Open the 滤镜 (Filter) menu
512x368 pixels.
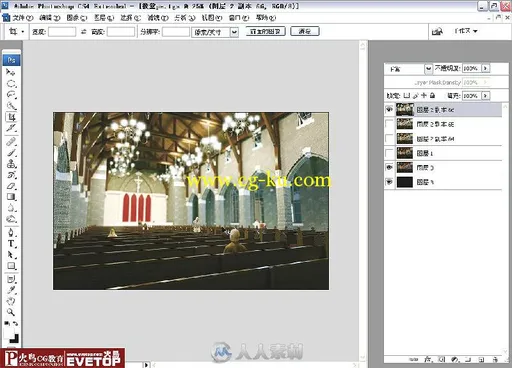tap(158, 18)
